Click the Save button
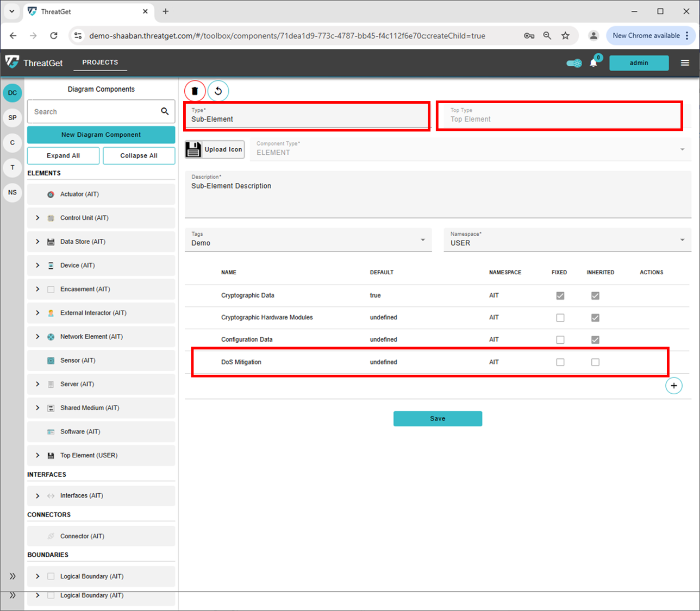Image resolution: width=700 pixels, height=611 pixels. click(437, 419)
